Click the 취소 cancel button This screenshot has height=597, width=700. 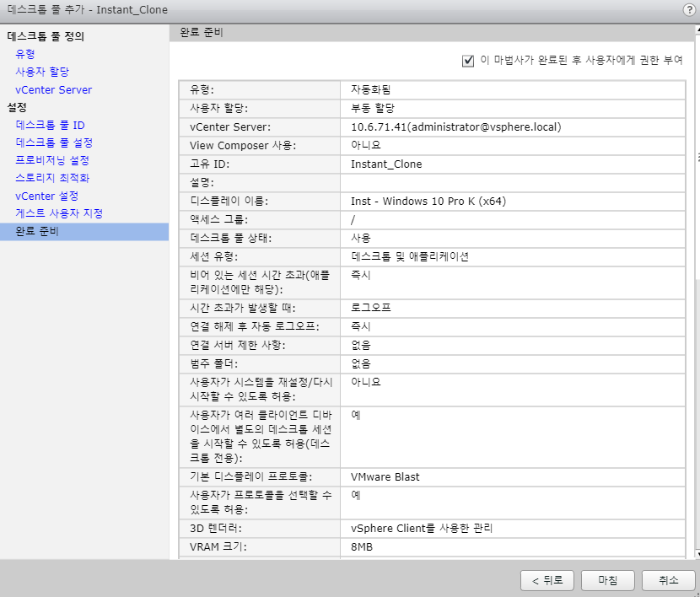[668, 580]
